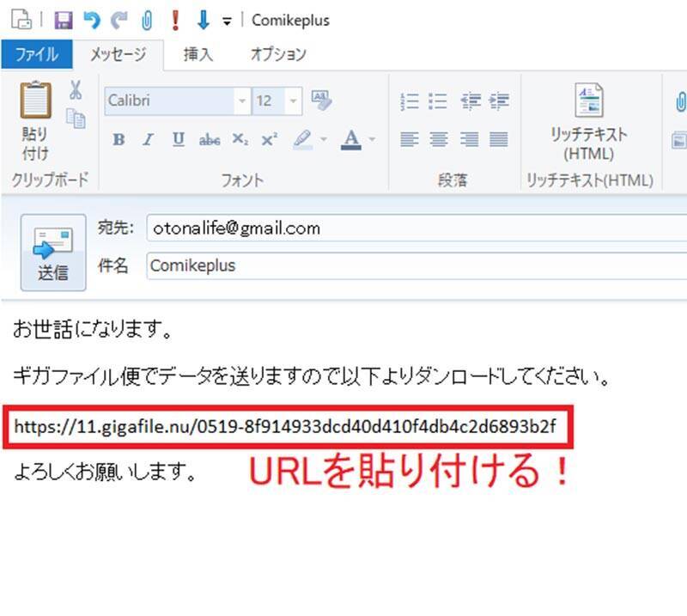Click the line お世話になります。
This screenshot has width=687, height=616.
tap(93, 328)
